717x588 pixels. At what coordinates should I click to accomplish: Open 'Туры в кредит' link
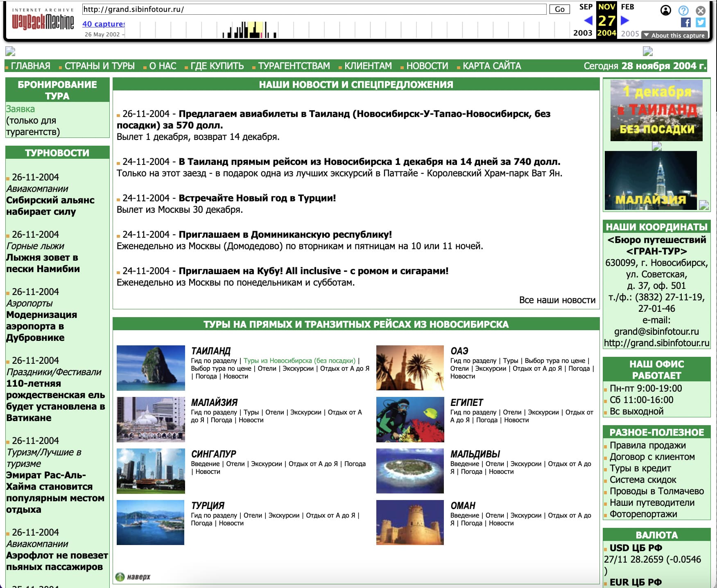tap(640, 468)
